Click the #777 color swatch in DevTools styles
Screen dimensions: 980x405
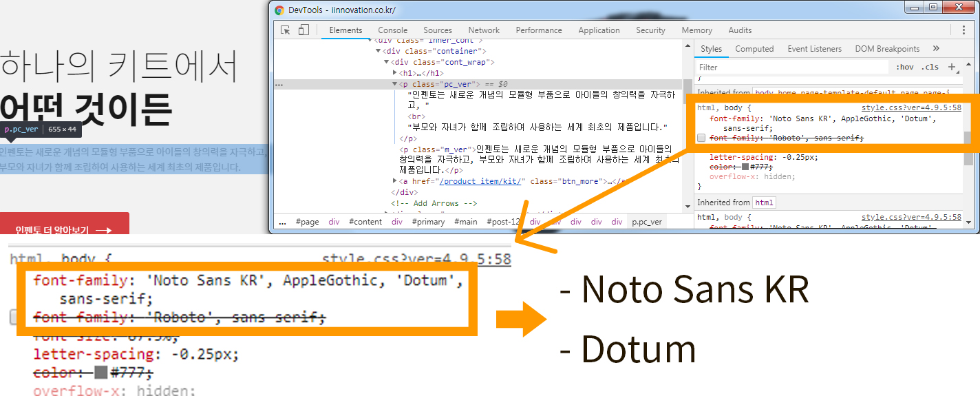[x=745, y=167]
